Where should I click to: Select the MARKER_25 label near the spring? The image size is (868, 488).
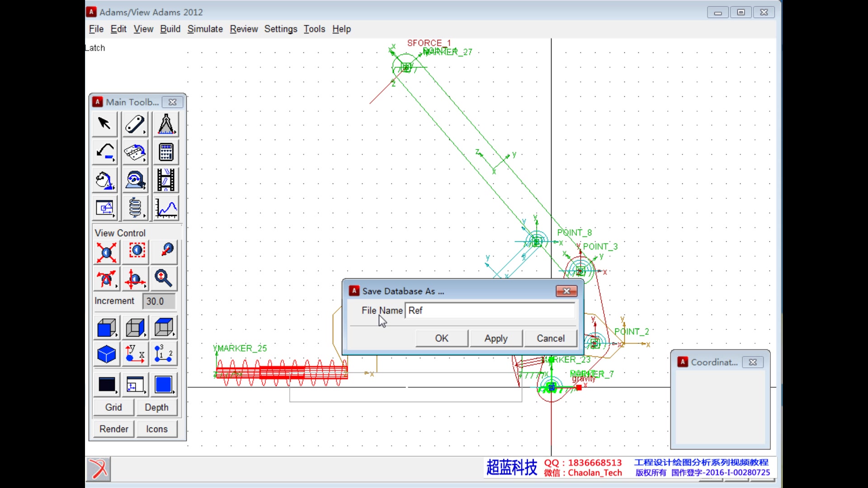pos(242,348)
